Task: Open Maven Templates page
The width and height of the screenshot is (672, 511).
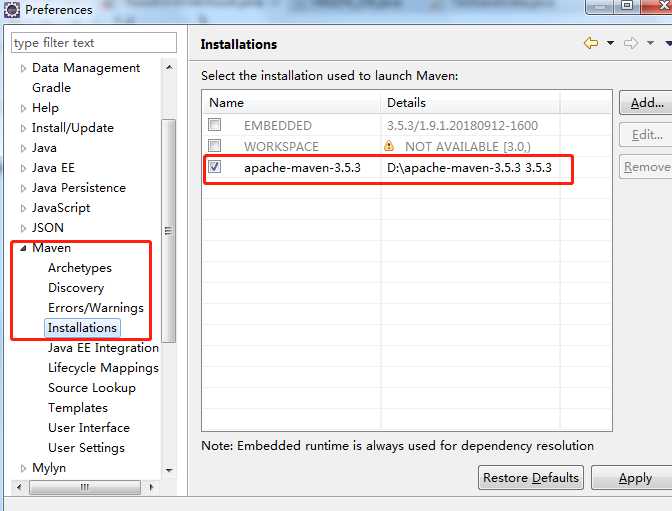Action: tap(78, 408)
